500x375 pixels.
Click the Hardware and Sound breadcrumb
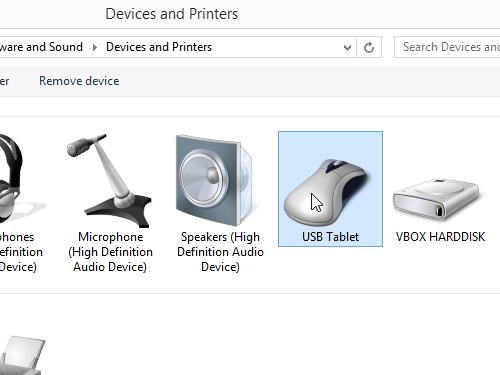click(41, 47)
